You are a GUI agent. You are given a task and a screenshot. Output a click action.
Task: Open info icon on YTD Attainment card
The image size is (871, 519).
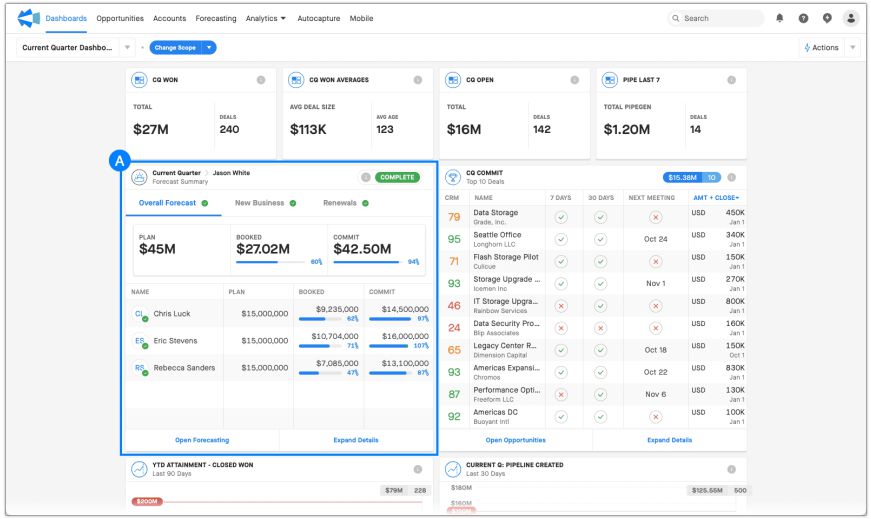click(x=418, y=470)
